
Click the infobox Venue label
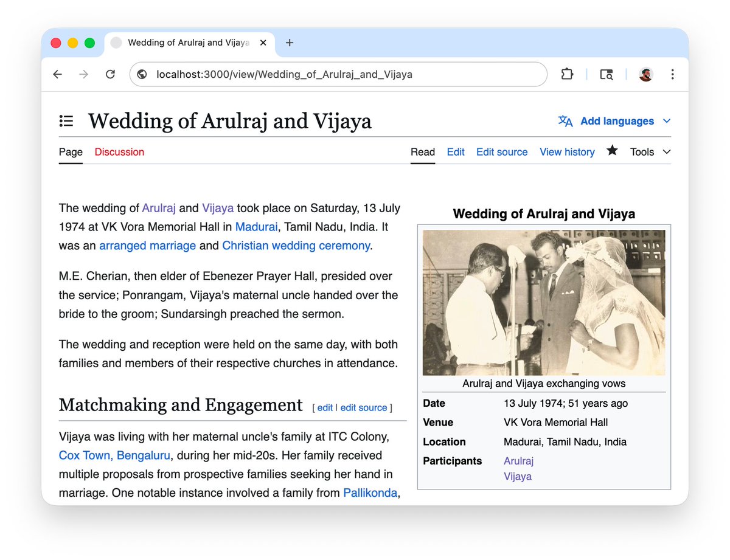point(438,423)
